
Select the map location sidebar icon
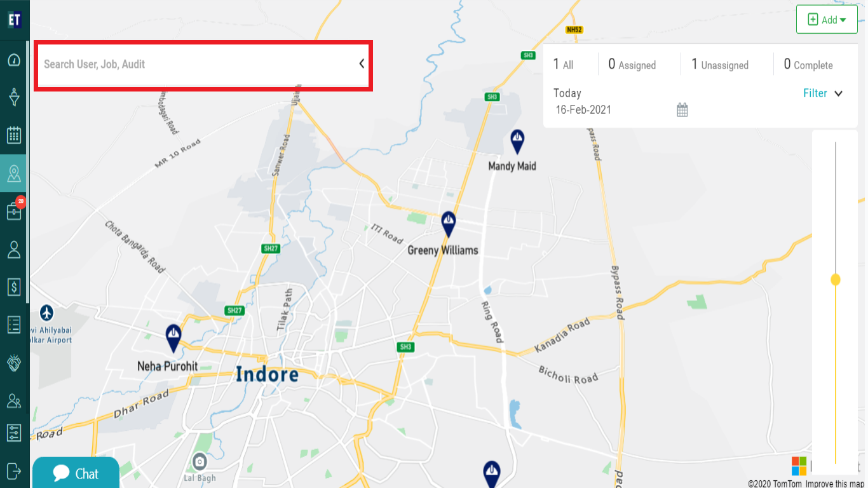(14, 173)
